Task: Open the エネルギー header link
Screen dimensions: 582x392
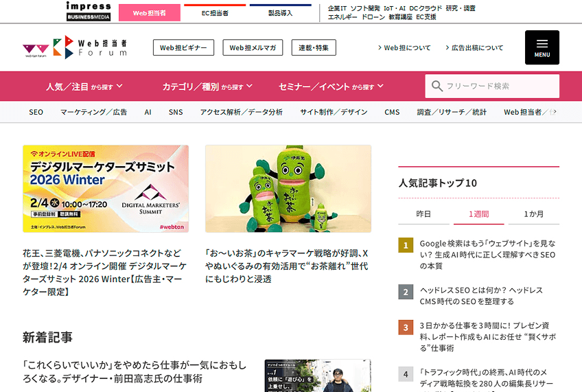Action: pos(342,17)
